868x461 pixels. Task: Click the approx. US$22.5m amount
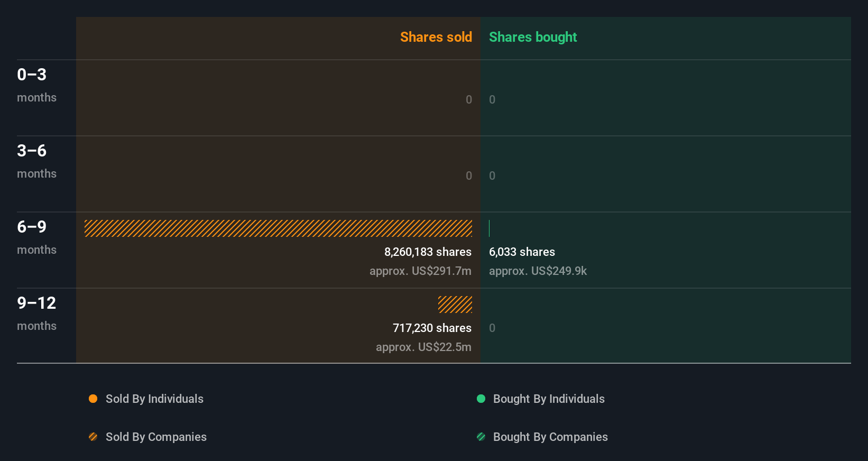click(423, 347)
